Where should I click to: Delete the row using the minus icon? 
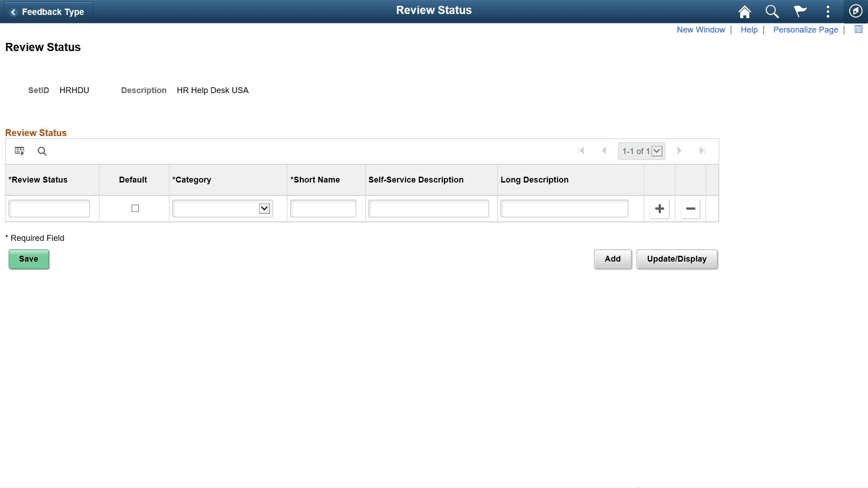pos(690,208)
